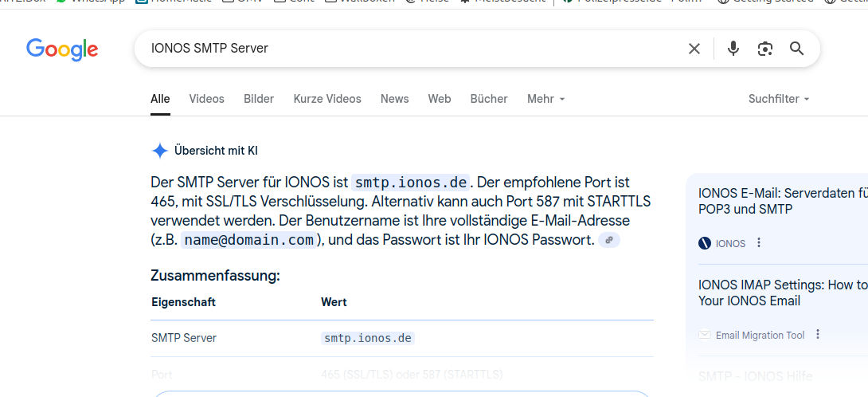Submit search with the magnifier icon
Viewport: 868px width, 397px height.
click(x=796, y=49)
